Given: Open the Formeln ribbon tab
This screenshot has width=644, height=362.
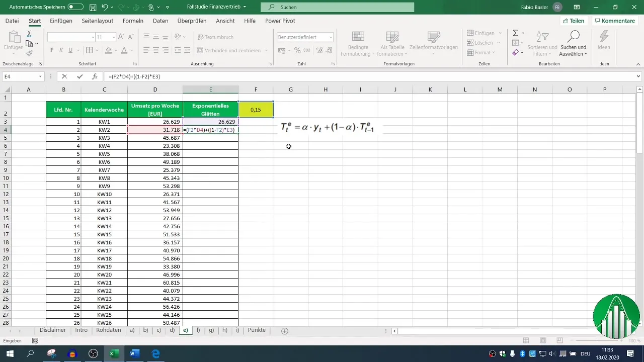Looking at the screenshot, I should click(x=133, y=21).
